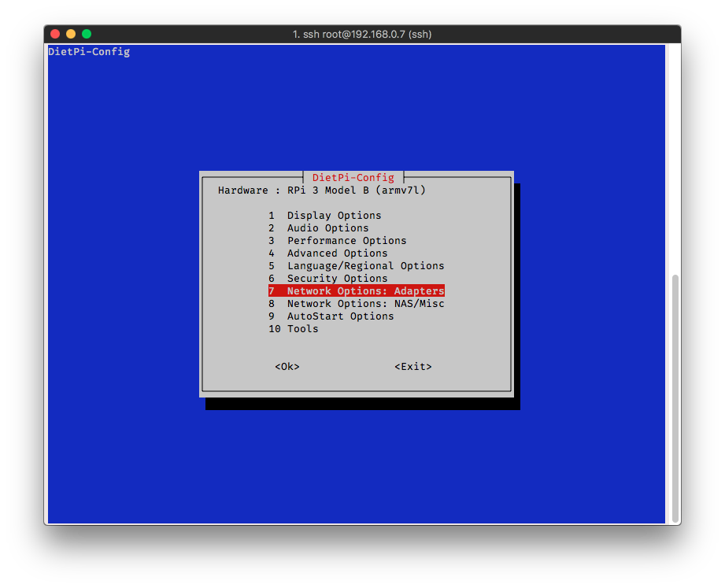Confirm with the <Ok> button

click(x=287, y=367)
